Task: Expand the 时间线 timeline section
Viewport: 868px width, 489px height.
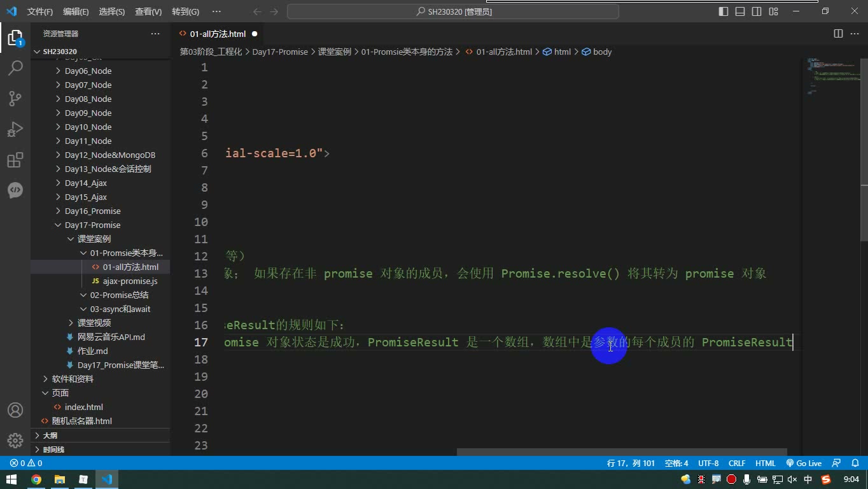Action: tap(53, 450)
